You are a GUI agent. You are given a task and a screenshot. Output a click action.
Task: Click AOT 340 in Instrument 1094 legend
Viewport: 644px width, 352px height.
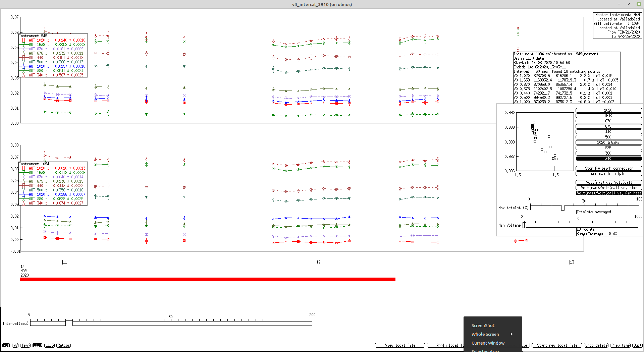[52, 203]
